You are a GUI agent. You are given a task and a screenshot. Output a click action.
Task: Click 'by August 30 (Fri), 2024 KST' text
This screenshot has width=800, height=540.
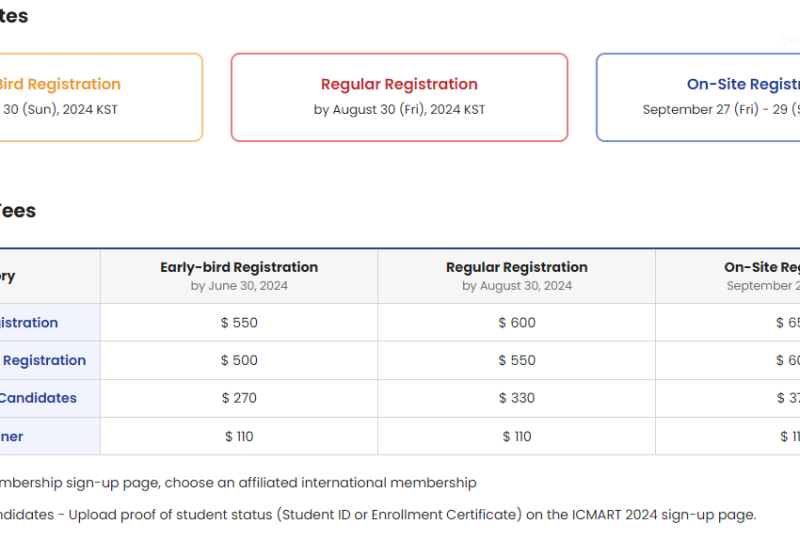click(x=399, y=110)
